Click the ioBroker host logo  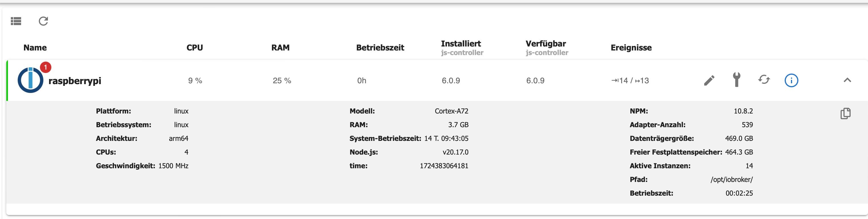(x=30, y=80)
